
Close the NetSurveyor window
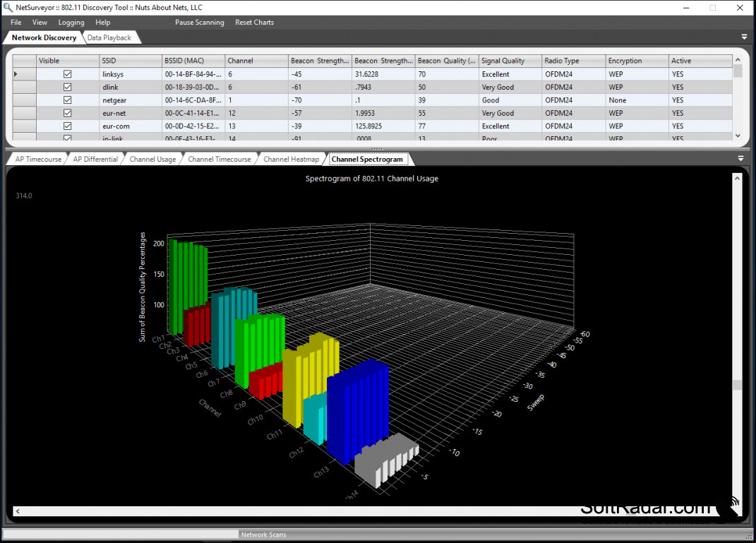coord(740,8)
